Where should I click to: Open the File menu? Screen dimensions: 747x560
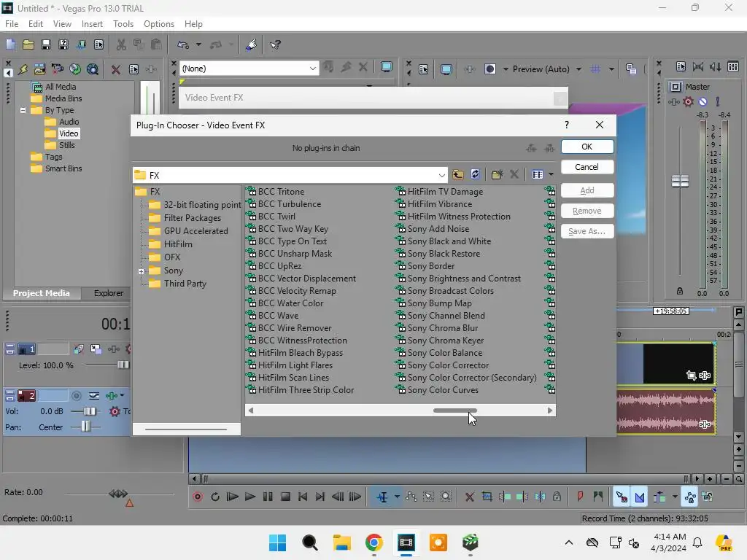(x=12, y=24)
